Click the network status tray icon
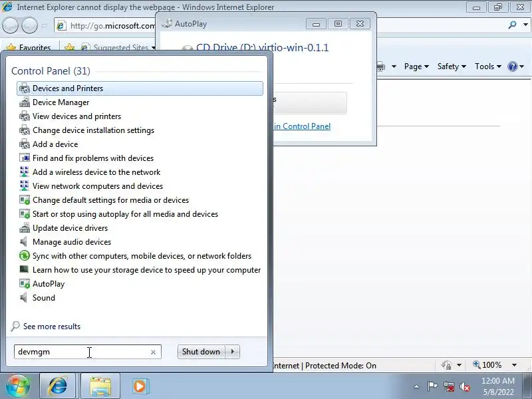Image resolution: width=532 pixels, height=399 pixels. click(x=449, y=386)
